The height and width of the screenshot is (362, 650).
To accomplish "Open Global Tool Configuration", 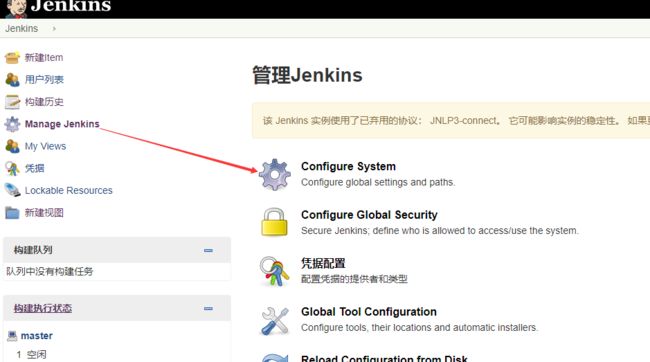I will click(x=369, y=312).
